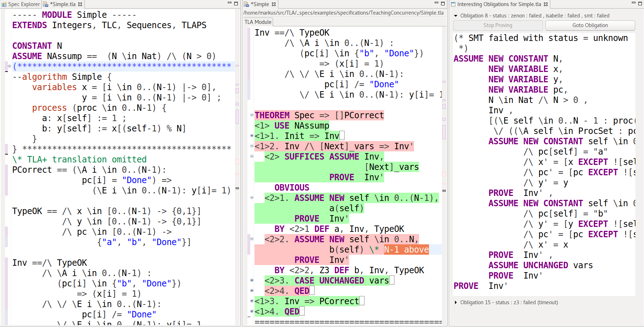Expand the folded <1>1. Init => Inv proof step

pyautogui.click(x=252, y=136)
